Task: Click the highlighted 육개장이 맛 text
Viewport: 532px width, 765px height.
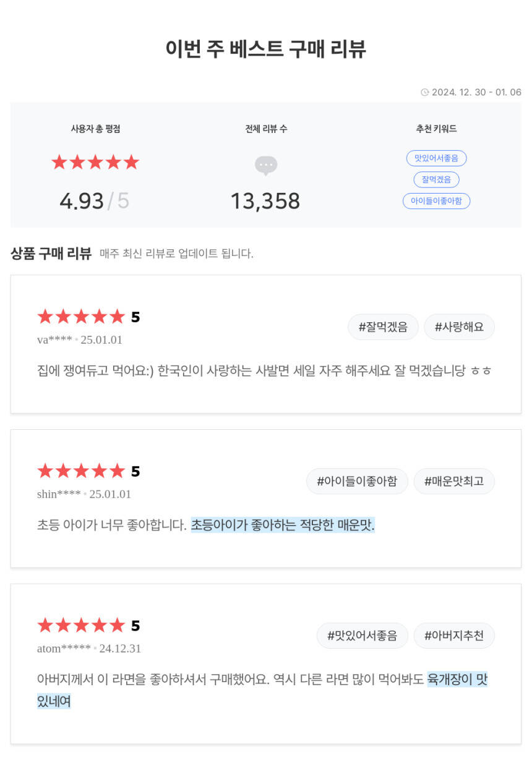Action: point(457,680)
